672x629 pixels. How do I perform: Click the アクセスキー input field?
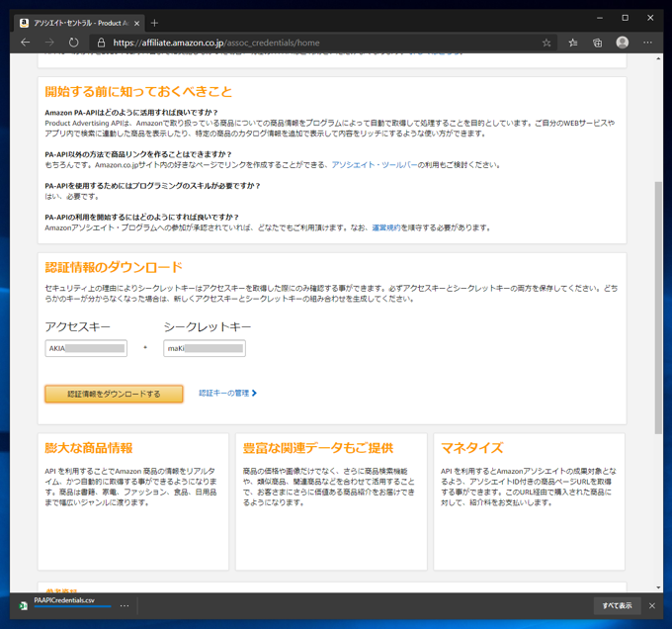[x=86, y=348]
